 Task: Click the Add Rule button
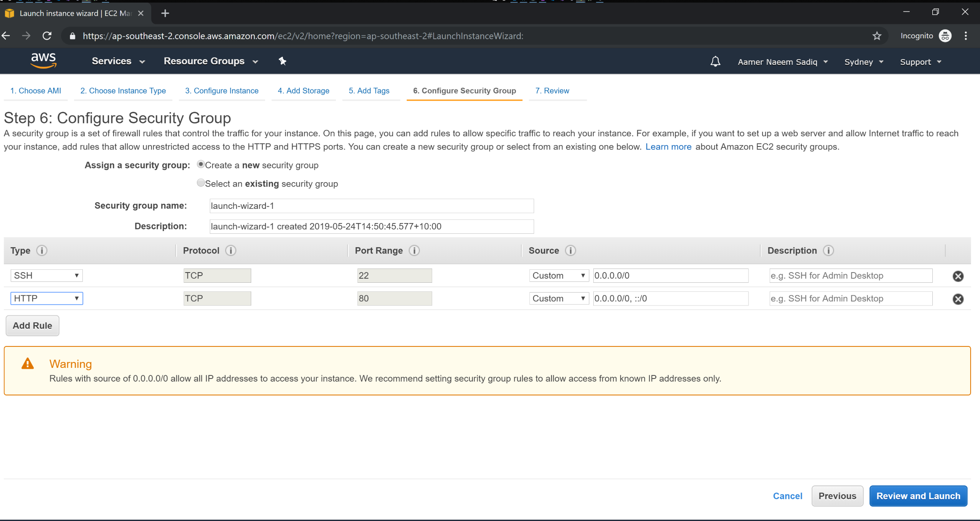pos(33,326)
